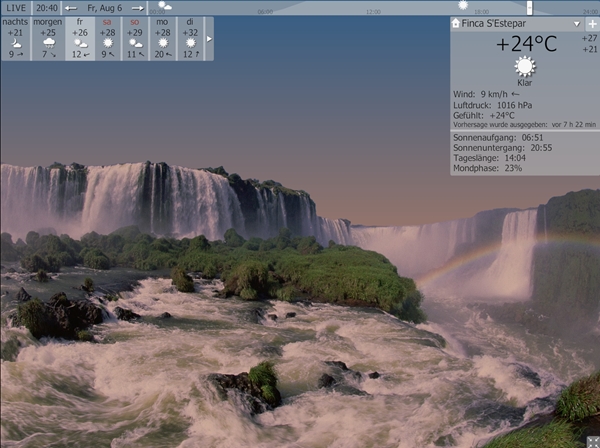Show more forecast days arrow

click(x=209, y=39)
